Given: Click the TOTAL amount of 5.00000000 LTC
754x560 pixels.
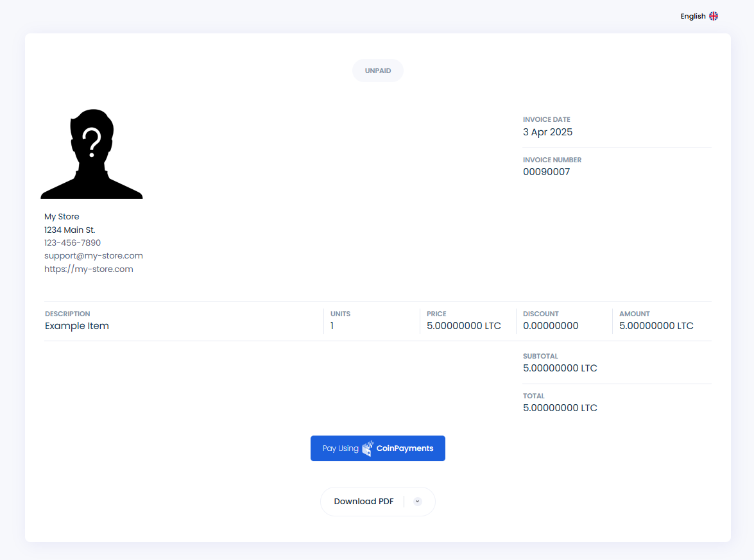Looking at the screenshot, I should pos(560,407).
